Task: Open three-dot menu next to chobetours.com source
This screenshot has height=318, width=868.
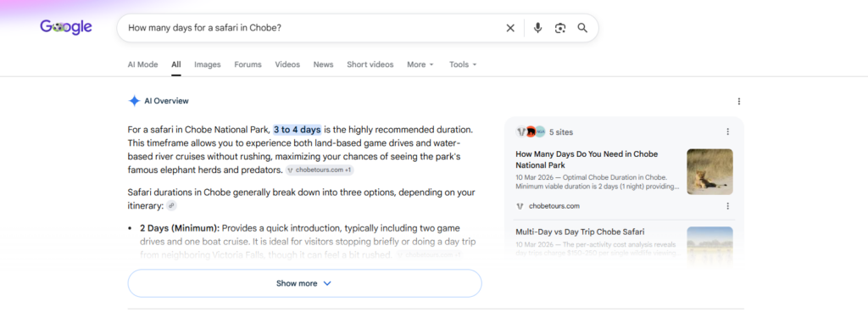Action: [x=727, y=206]
